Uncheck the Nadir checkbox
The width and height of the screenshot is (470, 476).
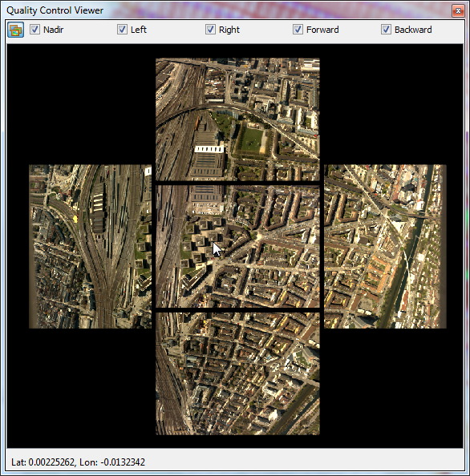click(34, 30)
